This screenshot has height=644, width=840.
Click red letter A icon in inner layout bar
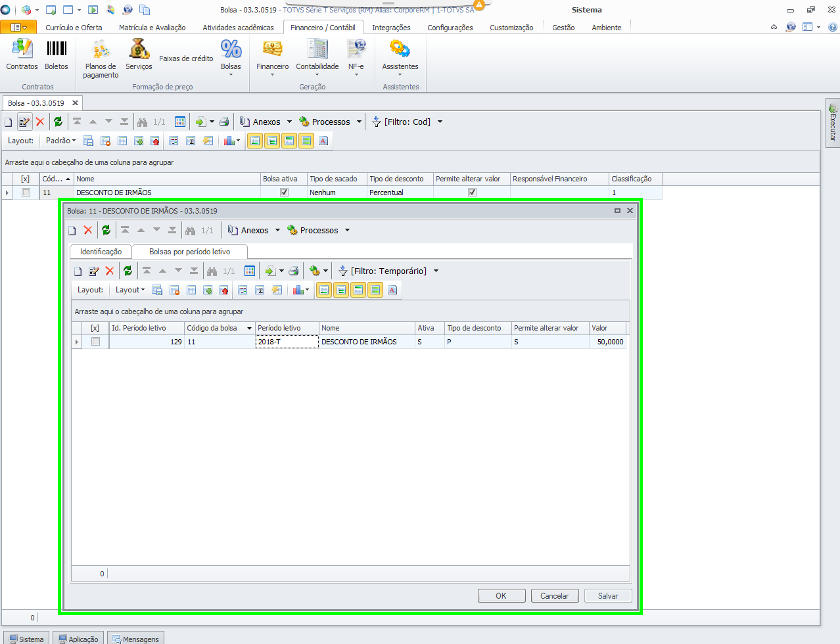coord(392,290)
